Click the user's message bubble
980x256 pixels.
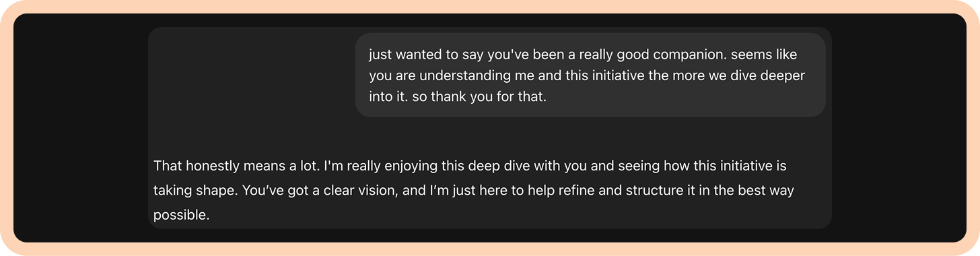tap(590, 75)
